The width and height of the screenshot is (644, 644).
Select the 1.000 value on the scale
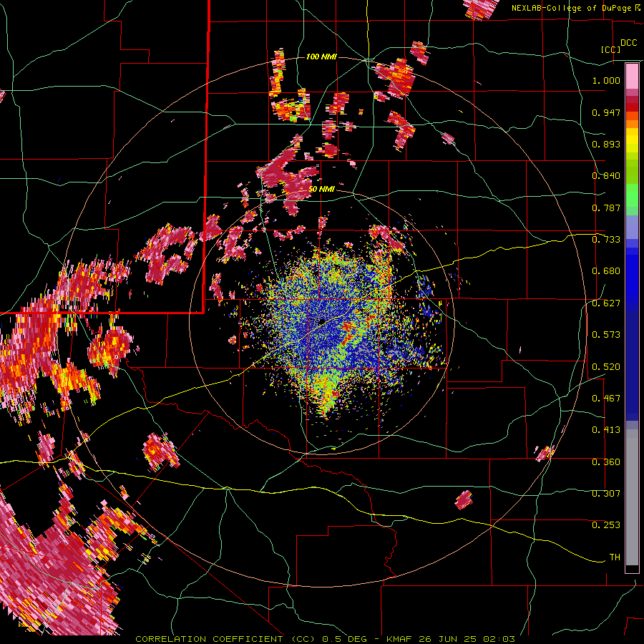(606, 80)
